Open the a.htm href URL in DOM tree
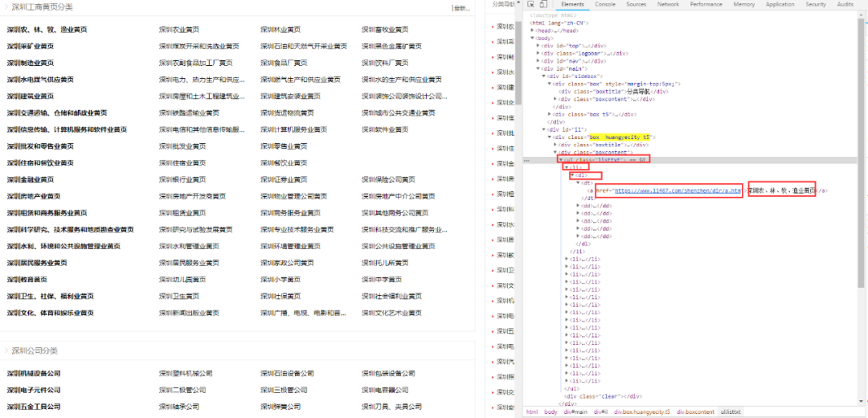868x418 pixels. (677, 191)
